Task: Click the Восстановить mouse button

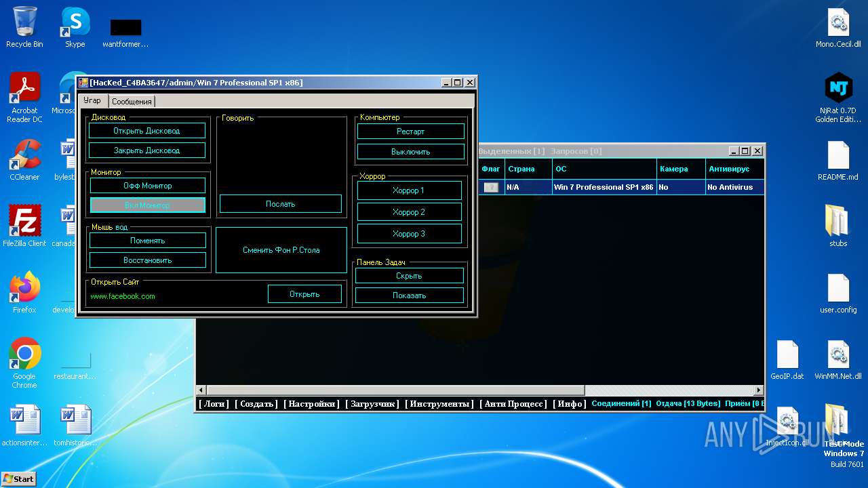Action: click(x=148, y=260)
